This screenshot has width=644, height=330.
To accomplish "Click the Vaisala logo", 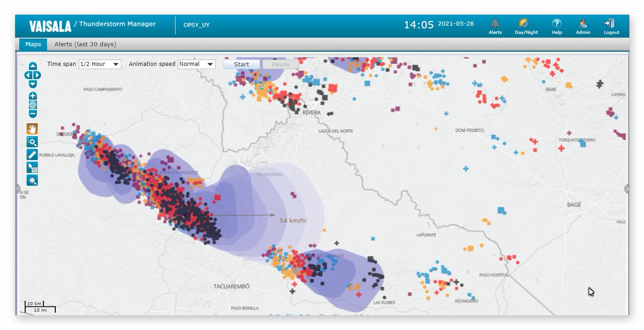I will [49, 25].
